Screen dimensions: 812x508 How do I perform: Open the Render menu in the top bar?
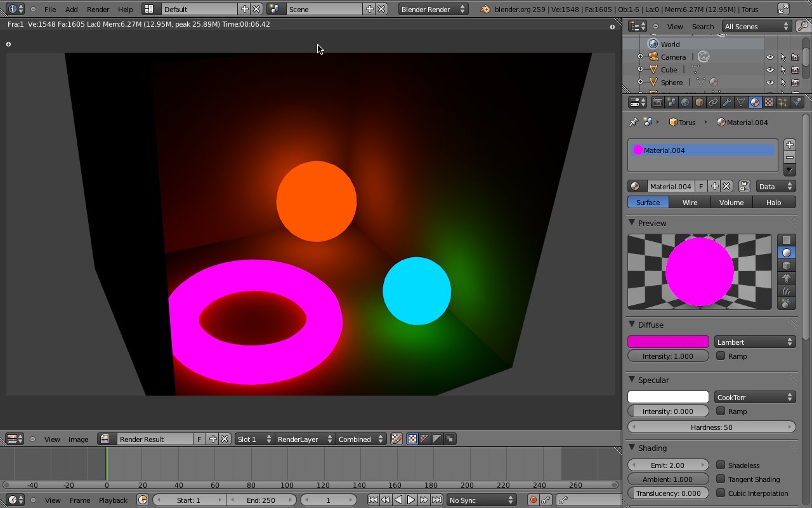(x=98, y=9)
